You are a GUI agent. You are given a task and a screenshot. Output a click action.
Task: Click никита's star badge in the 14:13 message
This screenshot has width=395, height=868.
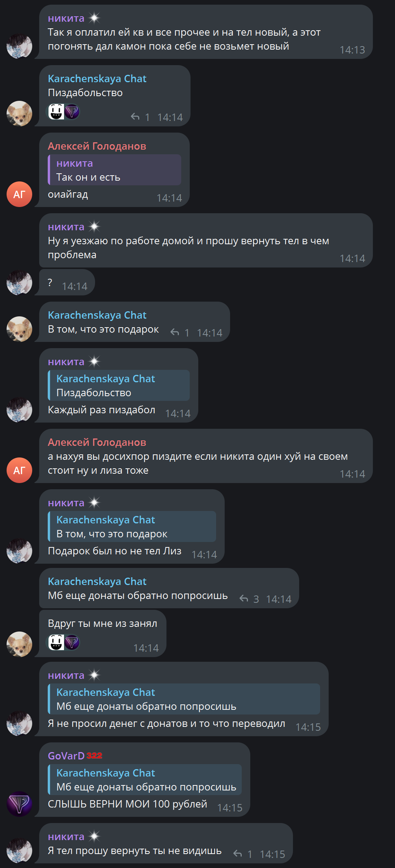[94, 18]
